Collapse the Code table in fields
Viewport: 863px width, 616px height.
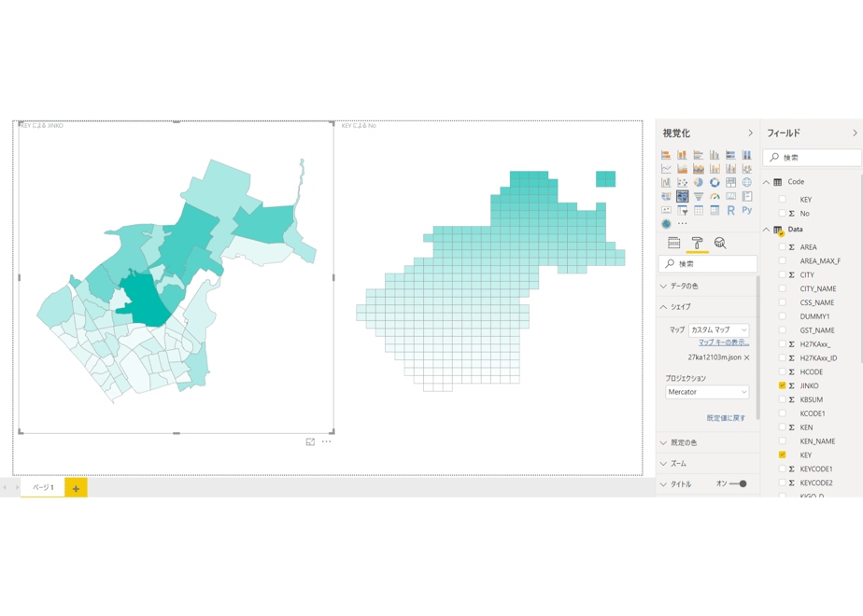pos(766,182)
